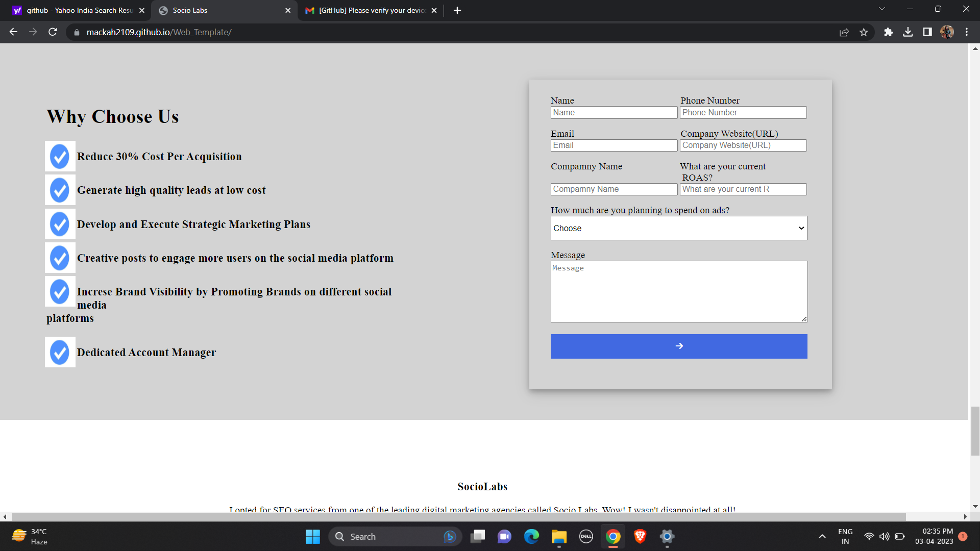Screen dimensions: 980x551
Task: Click the Downloads icon in the toolbar
Action: (908, 32)
